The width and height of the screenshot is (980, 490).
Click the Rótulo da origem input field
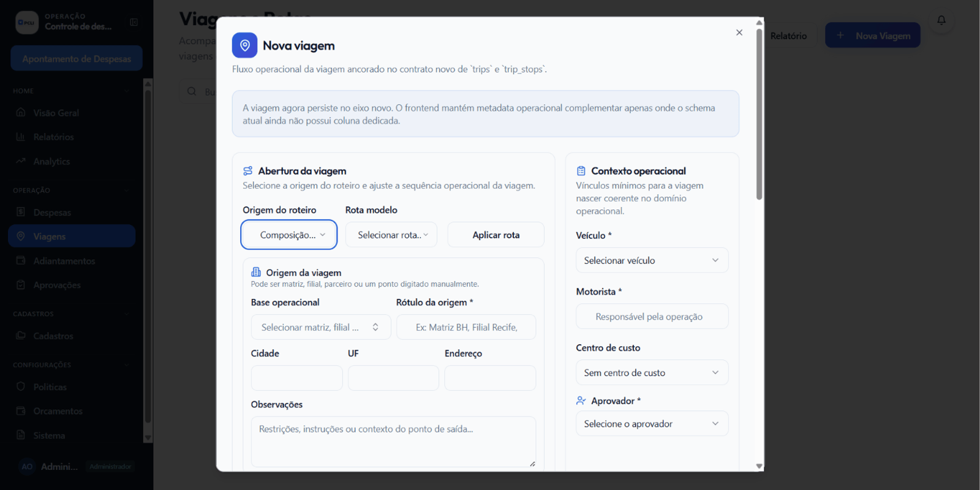click(466, 327)
